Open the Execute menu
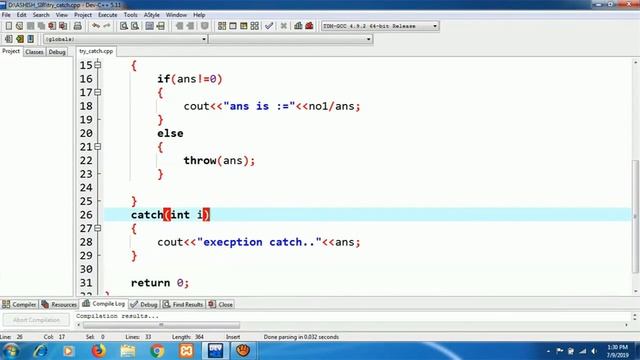Image resolution: width=640 pixels, height=360 pixels. point(107,15)
